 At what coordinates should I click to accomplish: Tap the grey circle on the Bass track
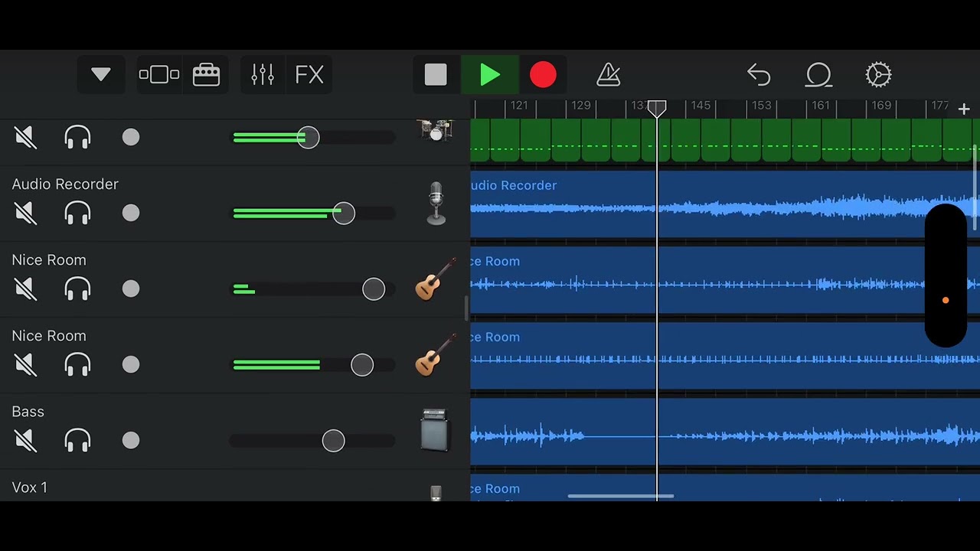(131, 440)
